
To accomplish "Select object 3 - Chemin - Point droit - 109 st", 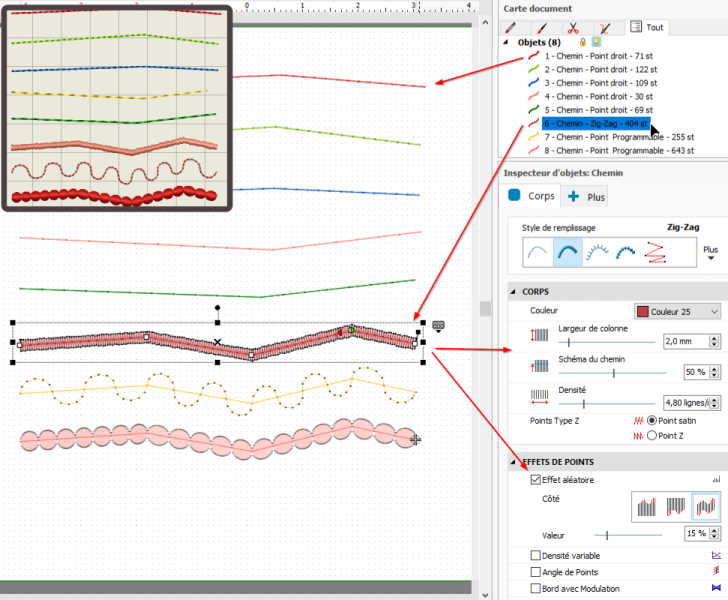I will pyautogui.click(x=601, y=83).
